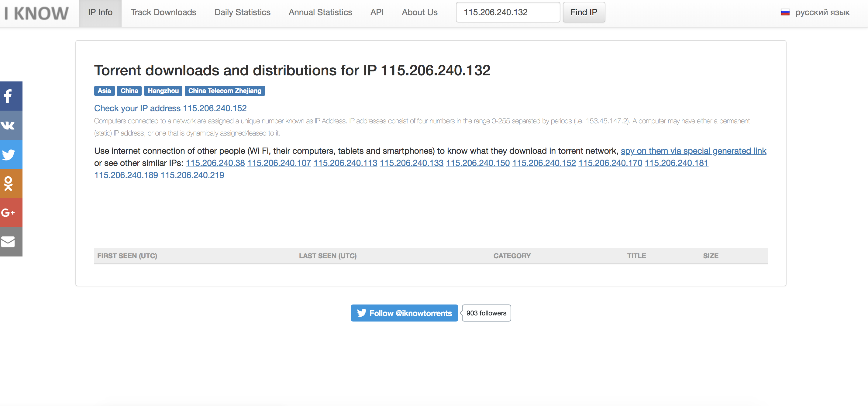Open the API menu item
The width and height of the screenshot is (868, 406).
377,12
